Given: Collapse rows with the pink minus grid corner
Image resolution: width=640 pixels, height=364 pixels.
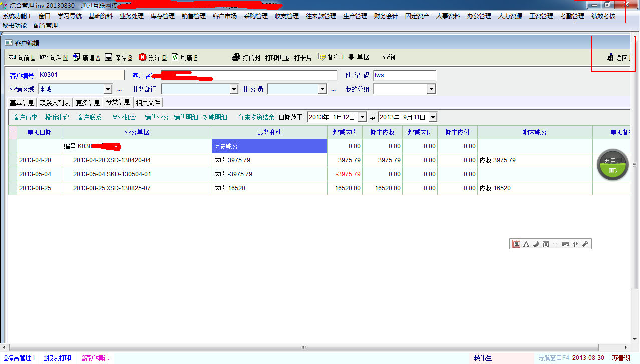Looking at the screenshot, I should [12, 132].
